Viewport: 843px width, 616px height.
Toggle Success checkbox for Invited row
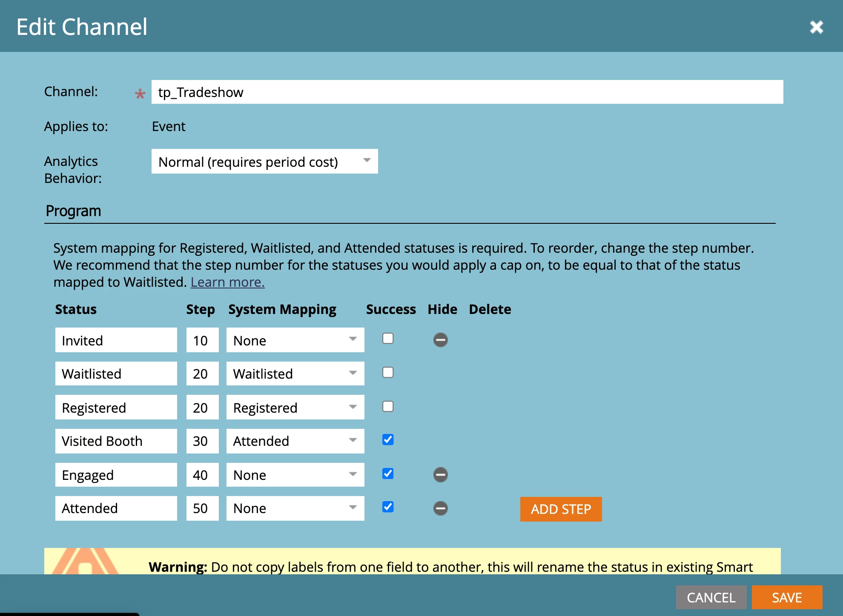[x=388, y=339]
